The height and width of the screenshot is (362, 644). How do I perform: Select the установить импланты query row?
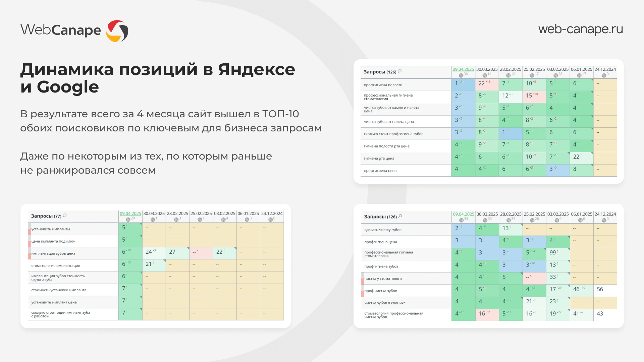pos(51,229)
